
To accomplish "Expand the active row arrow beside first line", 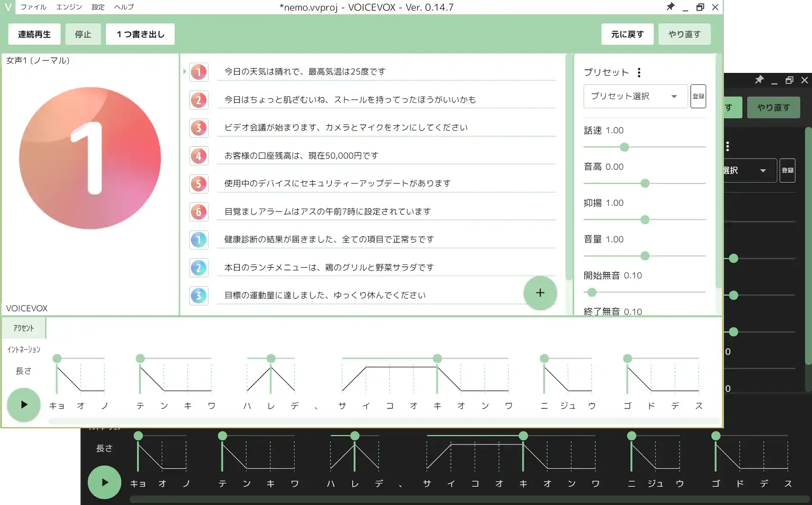I will (x=184, y=71).
